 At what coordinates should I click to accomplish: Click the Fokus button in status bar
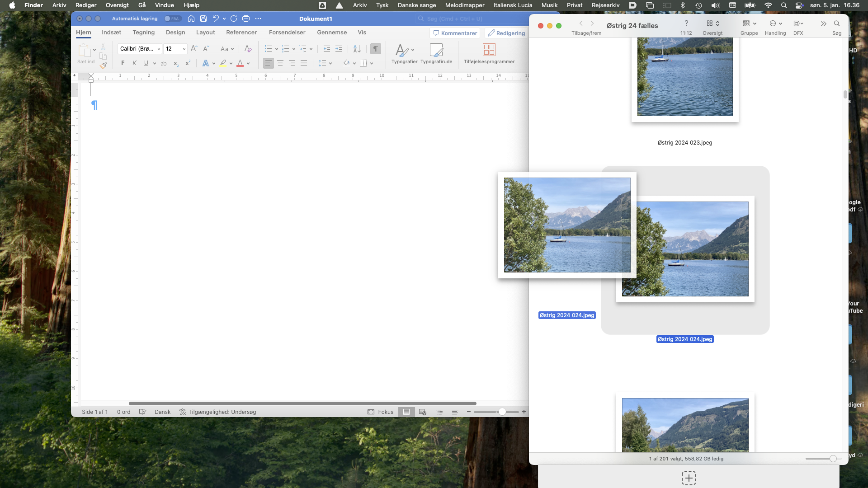pyautogui.click(x=380, y=412)
